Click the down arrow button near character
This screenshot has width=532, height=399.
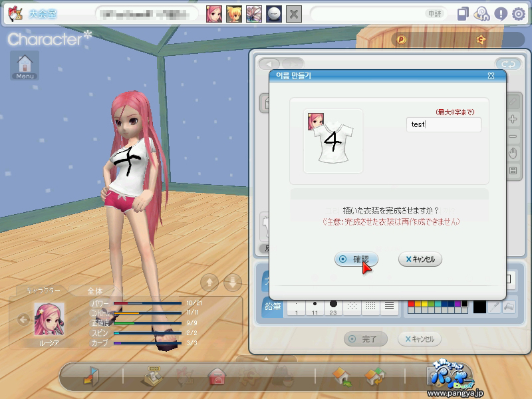point(232,282)
